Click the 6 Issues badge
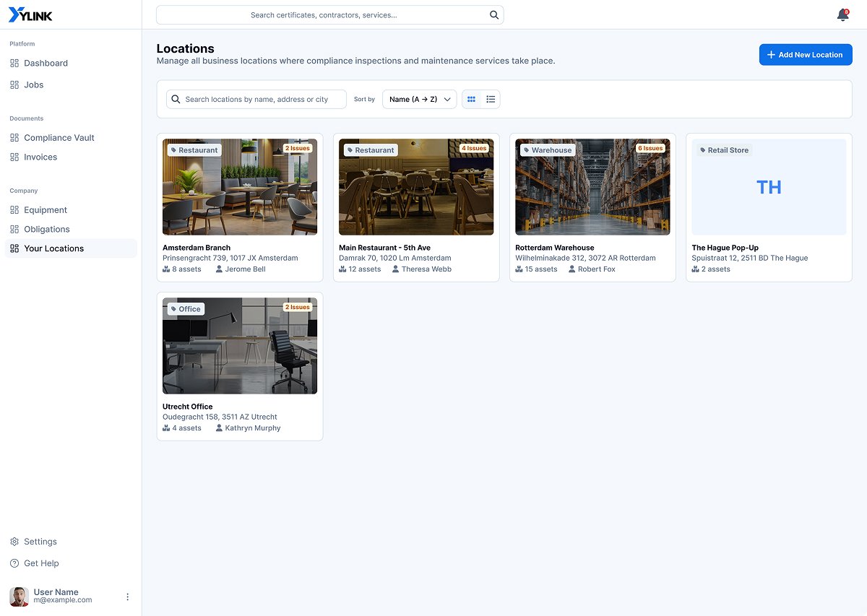Viewport: 867px width, 616px height. pos(650,148)
